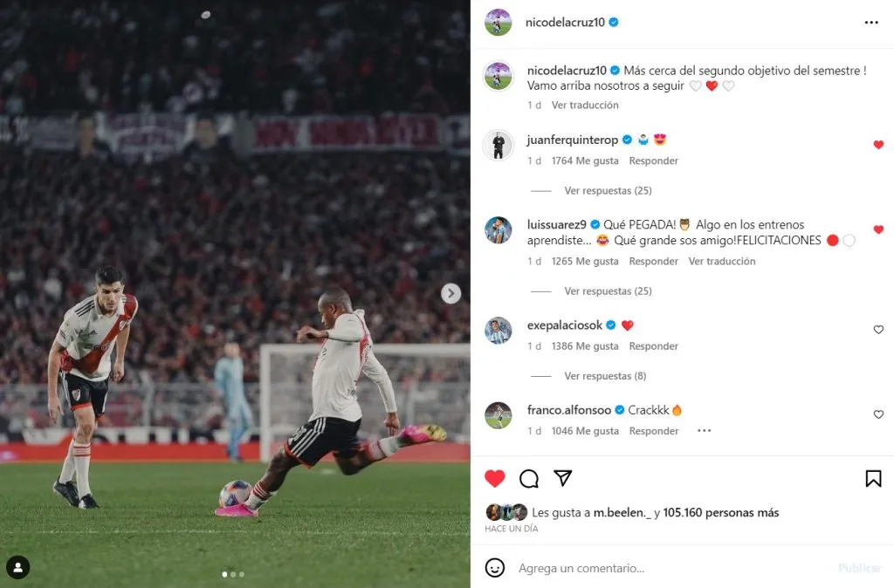Click the comment speech bubble icon

(x=528, y=479)
